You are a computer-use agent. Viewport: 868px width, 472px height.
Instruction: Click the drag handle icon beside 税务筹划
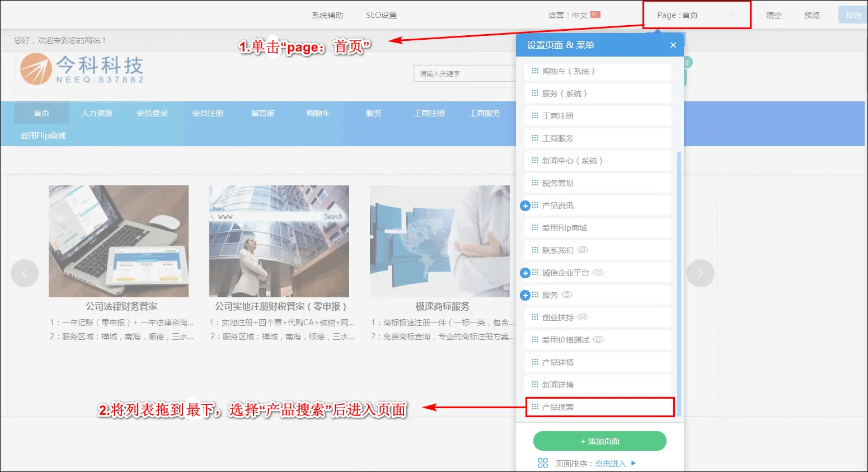pos(534,183)
